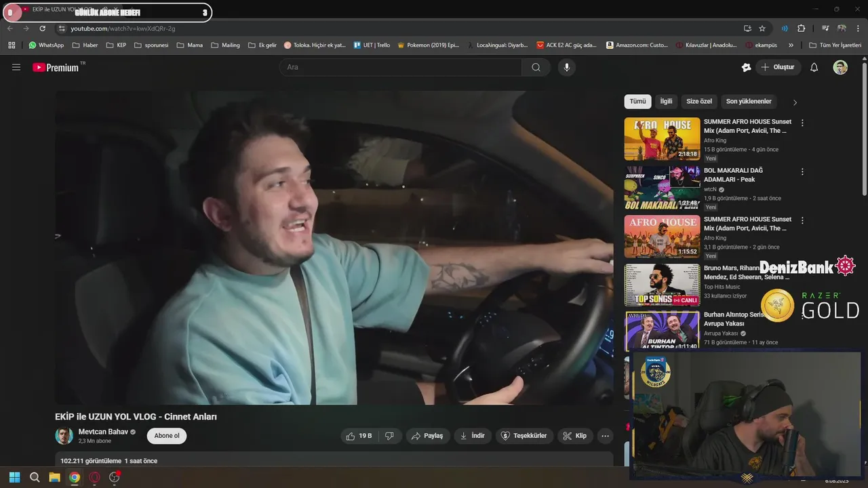Image resolution: width=868 pixels, height=488 pixels.
Task: Switch to Chrome in the taskbar
Action: (75, 477)
